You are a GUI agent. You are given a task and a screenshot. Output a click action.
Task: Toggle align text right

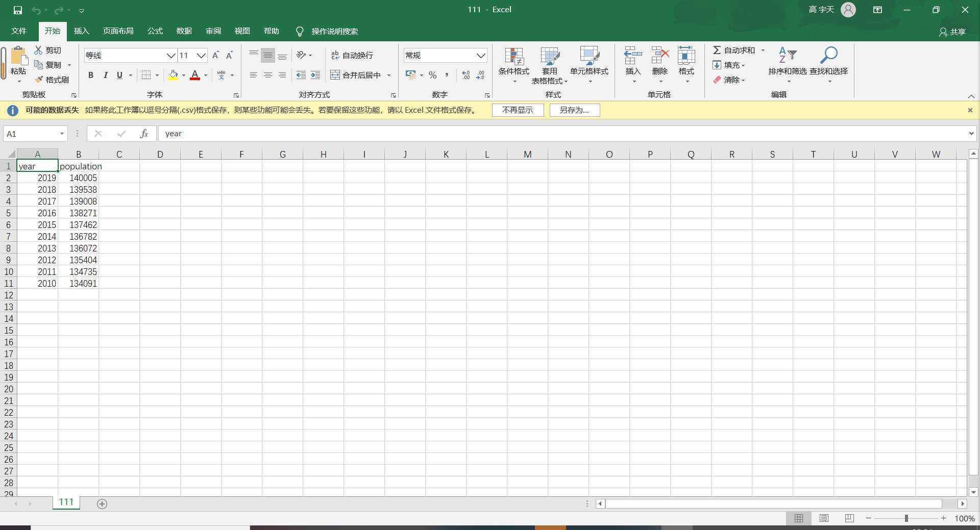(x=282, y=75)
